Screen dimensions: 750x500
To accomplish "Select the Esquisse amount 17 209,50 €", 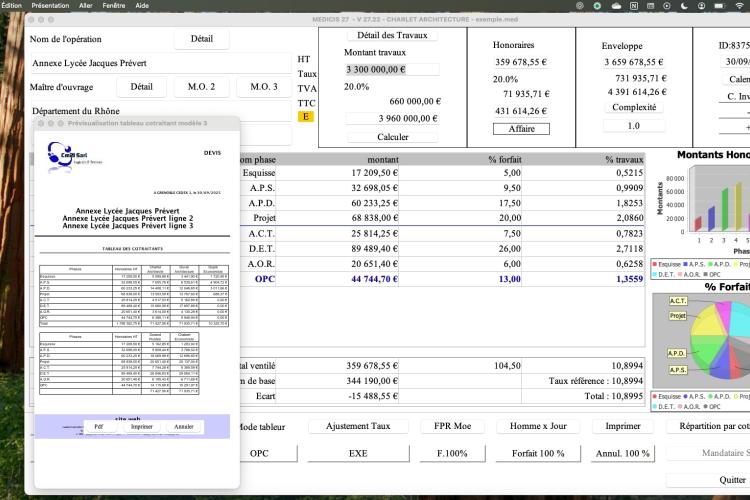I will (x=375, y=173).
